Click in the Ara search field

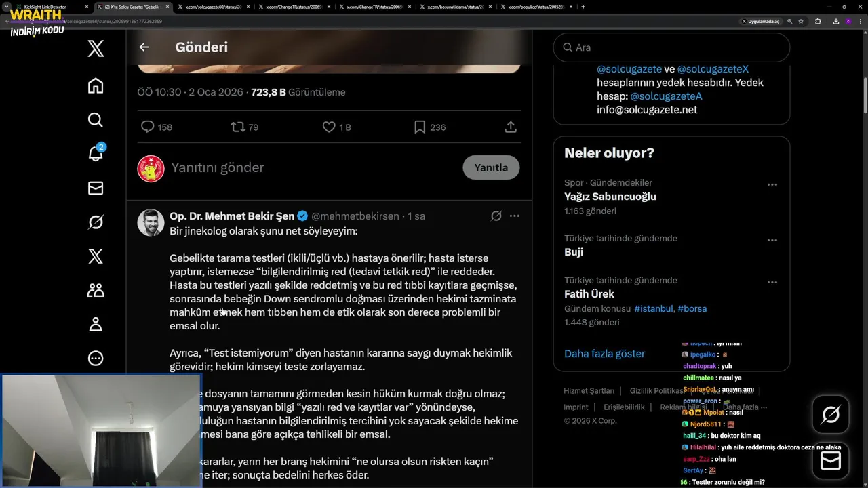(671, 47)
